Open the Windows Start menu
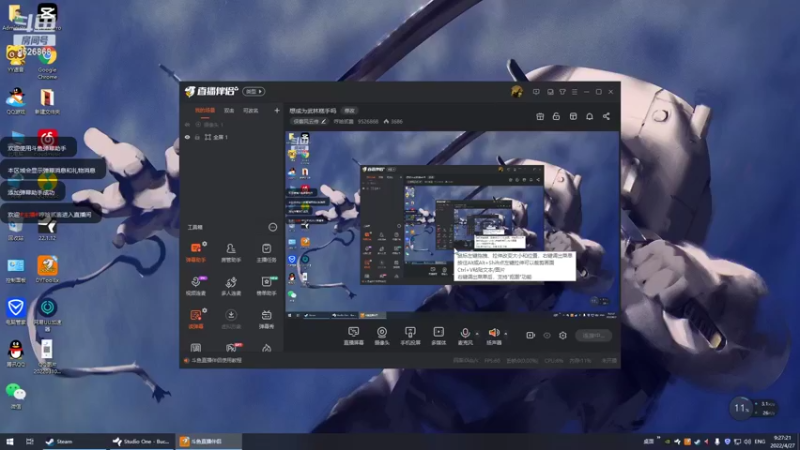Screen dimensions: 800x450 (x=10, y=441)
